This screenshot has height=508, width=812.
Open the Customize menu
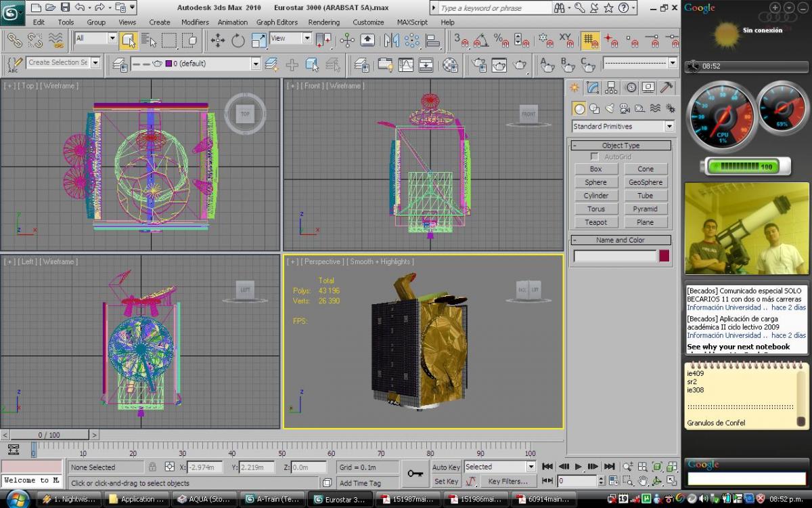point(368,22)
